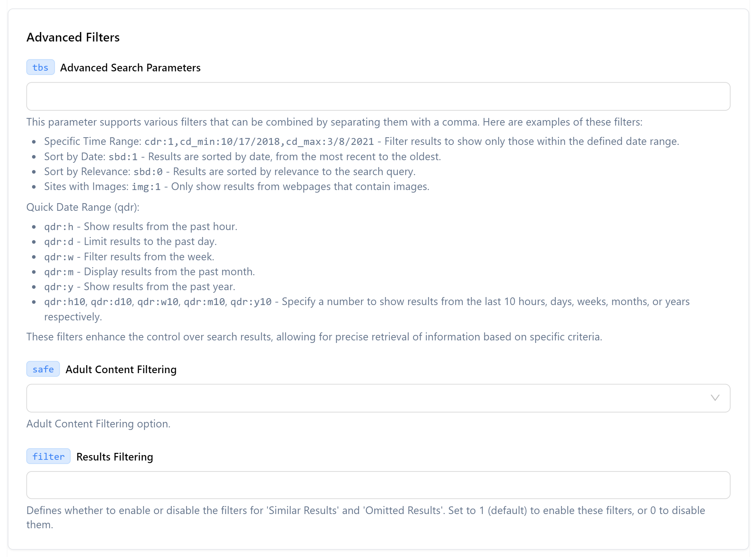Click the filter value input box
Image resolution: width=756 pixels, height=557 pixels.
(379, 485)
